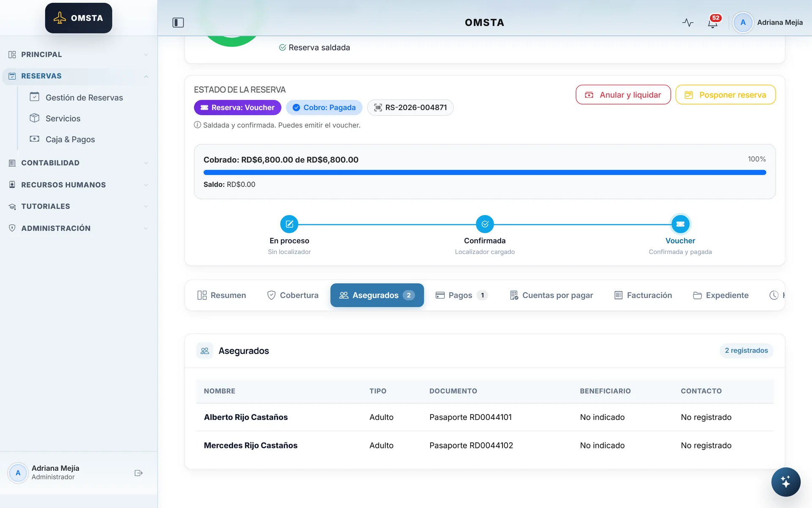This screenshot has height=508, width=812.
Task: Click the logout icon beside Administrador
Action: coord(138,473)
